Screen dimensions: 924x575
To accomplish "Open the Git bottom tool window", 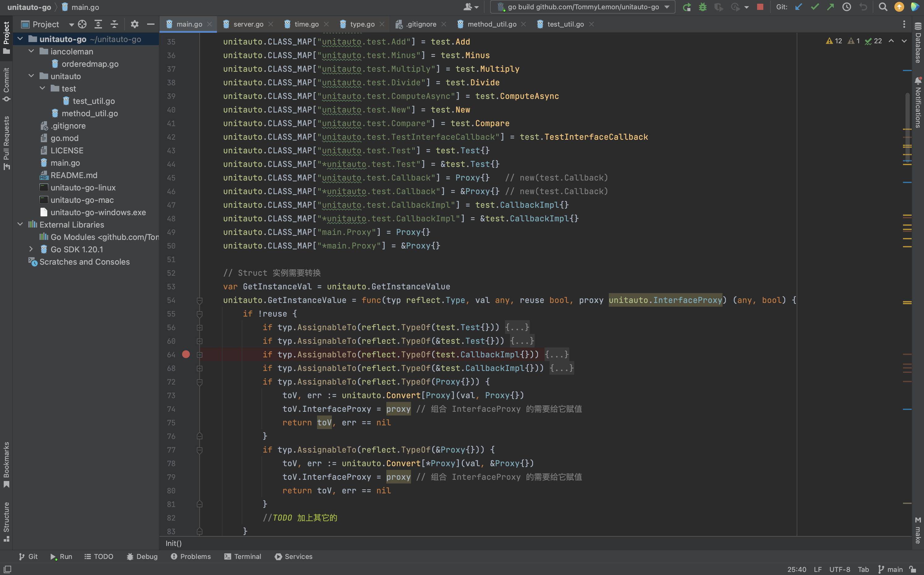I will coord(28,556).
